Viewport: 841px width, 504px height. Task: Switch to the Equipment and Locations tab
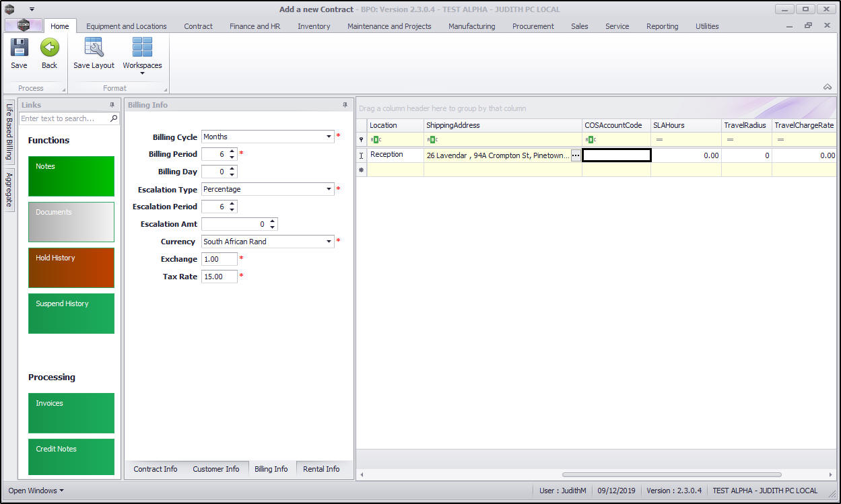coord(127,26)
